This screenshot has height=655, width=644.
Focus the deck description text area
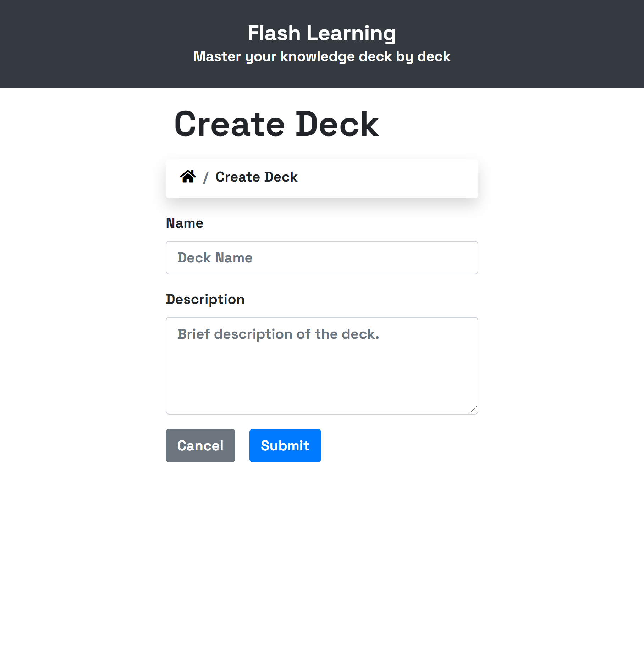(x=321, y=365)
